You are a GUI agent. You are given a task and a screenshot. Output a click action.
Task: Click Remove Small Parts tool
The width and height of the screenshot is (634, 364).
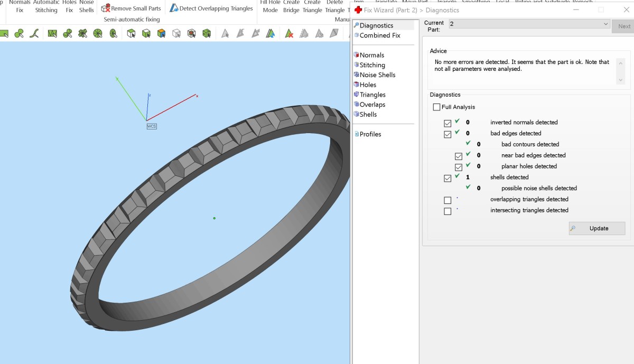coord(131,8)
